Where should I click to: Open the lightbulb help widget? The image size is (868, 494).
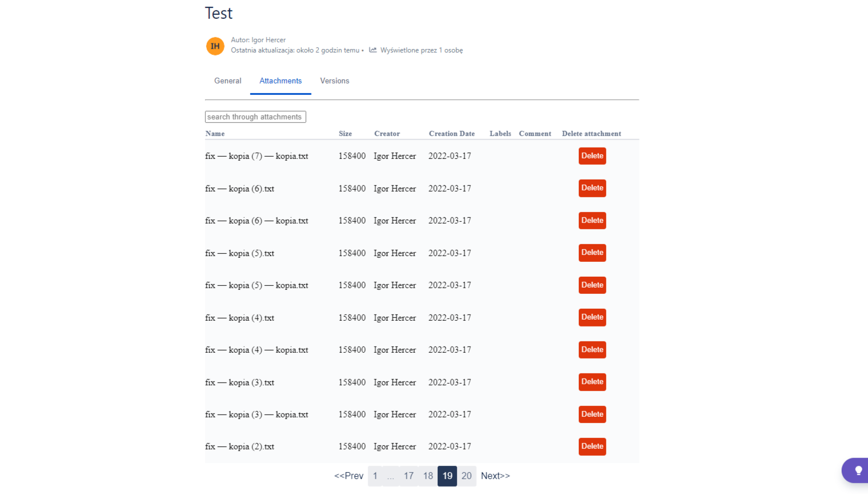pyautogui.click(x=858, y=471)
